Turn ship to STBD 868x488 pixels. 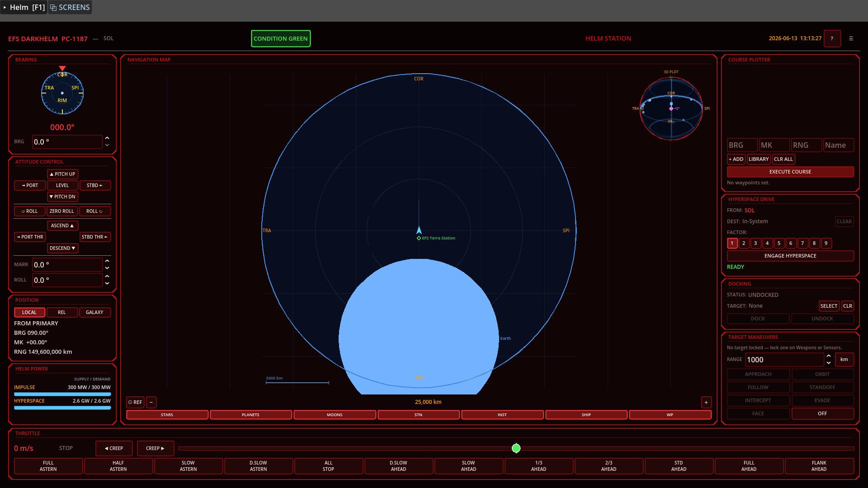click(95, 185)
